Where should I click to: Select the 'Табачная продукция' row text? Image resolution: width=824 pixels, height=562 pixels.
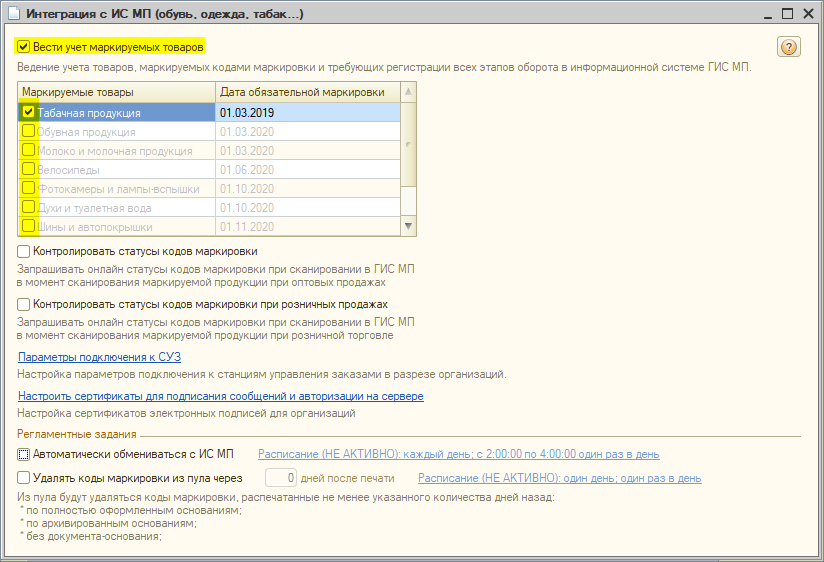pos(89,113)
